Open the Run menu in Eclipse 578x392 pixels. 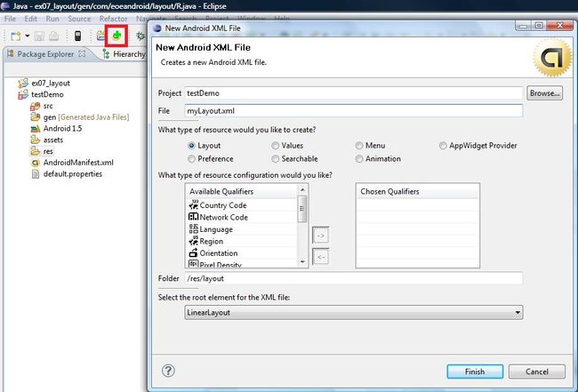pos(52,19)
